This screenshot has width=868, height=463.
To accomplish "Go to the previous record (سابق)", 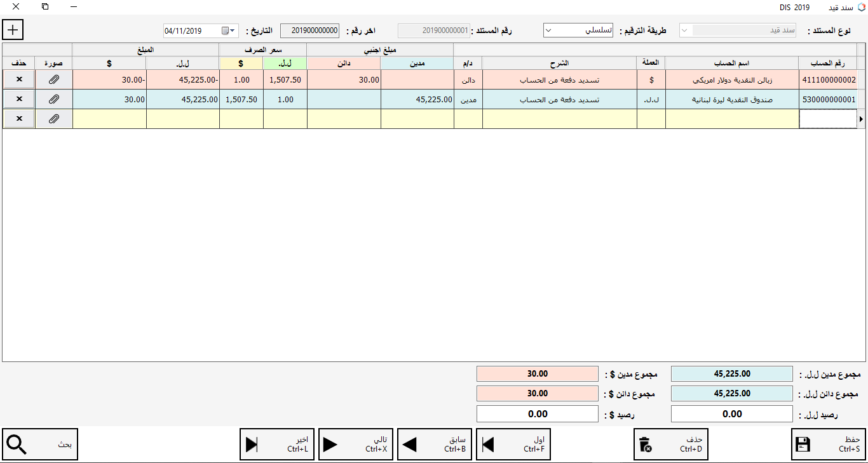I will coord(435,445).
